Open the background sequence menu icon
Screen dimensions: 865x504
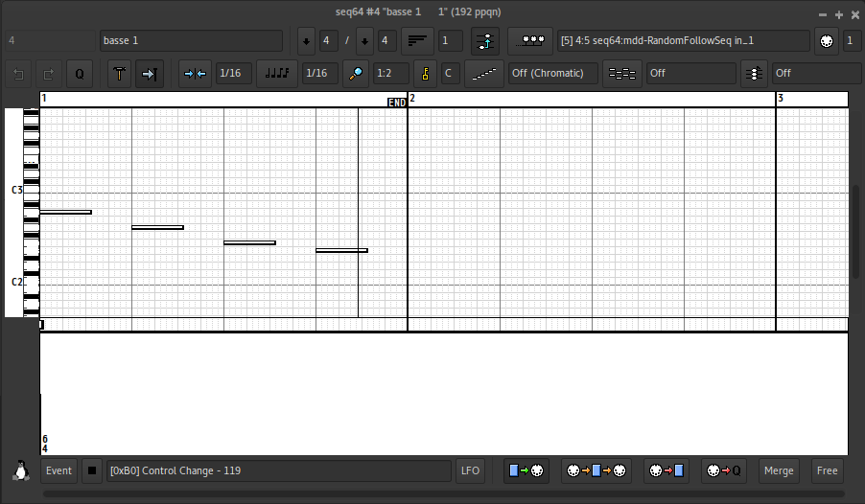coord(621,74)
